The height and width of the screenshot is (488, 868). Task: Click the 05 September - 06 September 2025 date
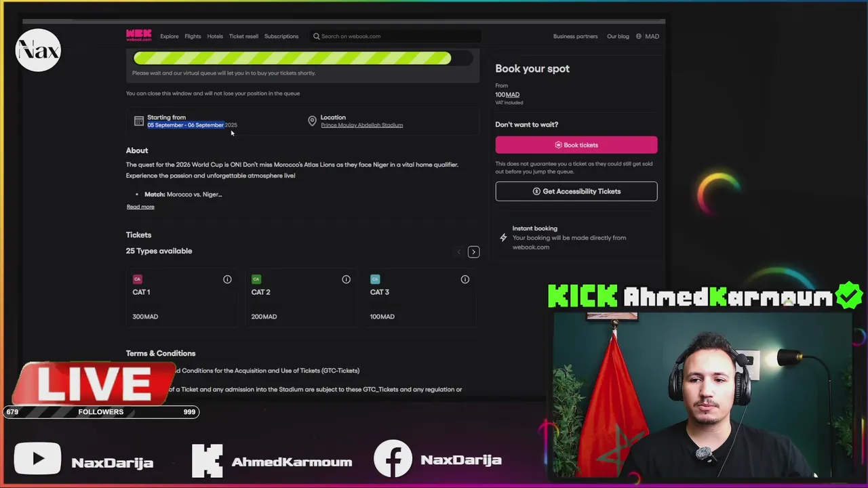(192, 125)
